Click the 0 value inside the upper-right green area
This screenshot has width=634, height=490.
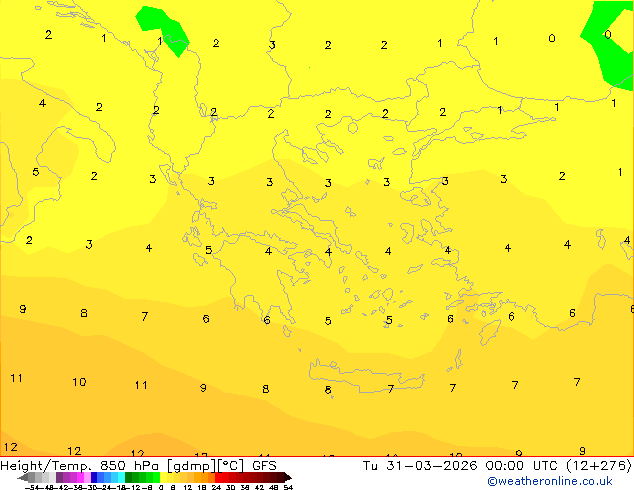click(608, 35)
